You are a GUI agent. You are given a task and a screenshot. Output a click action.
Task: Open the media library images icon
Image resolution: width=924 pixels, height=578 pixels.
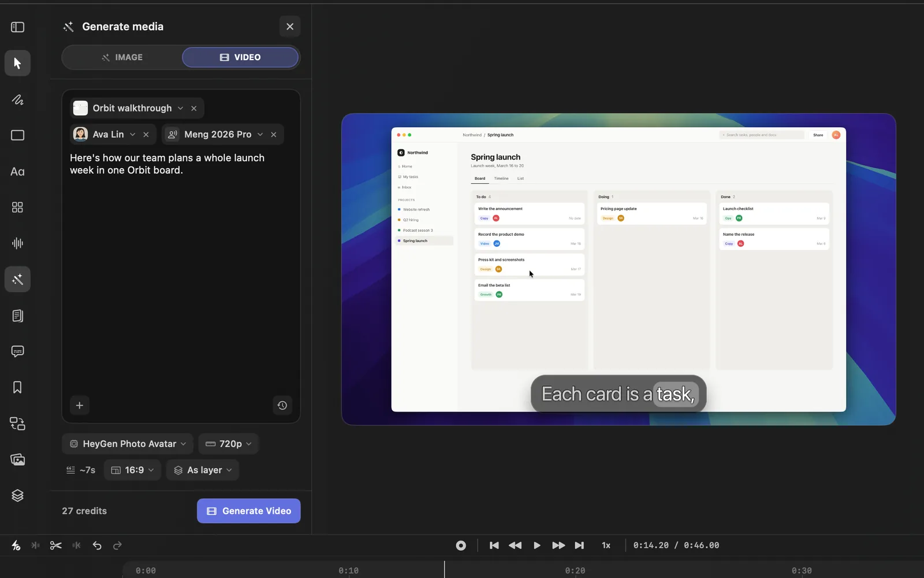coord(17,460)
